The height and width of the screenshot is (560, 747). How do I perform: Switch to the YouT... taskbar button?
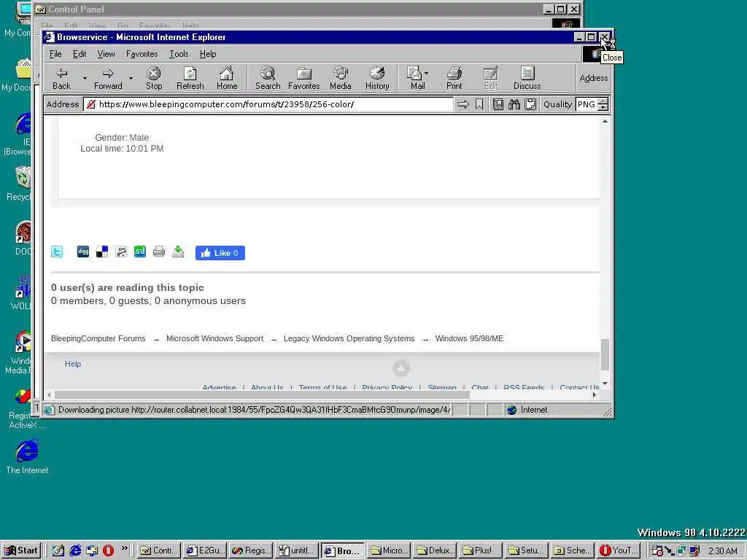coord(619,551)
